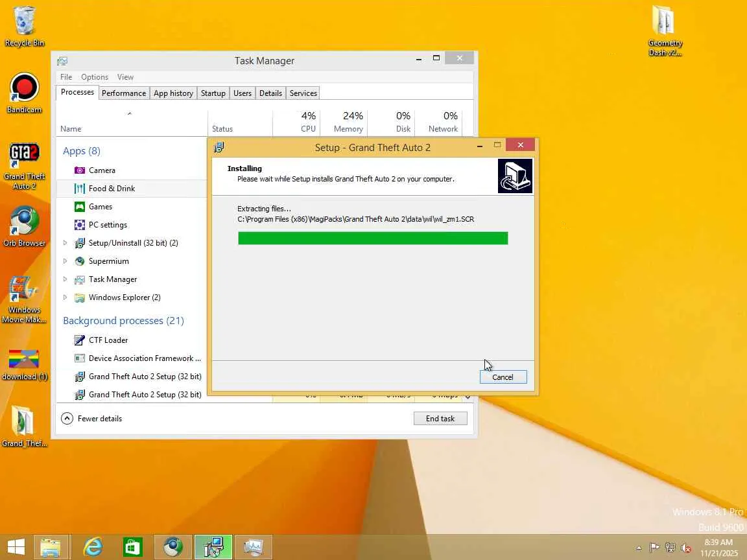Select the Windows Explorer (2) row text
747x560 pixels.
(124, 297)
